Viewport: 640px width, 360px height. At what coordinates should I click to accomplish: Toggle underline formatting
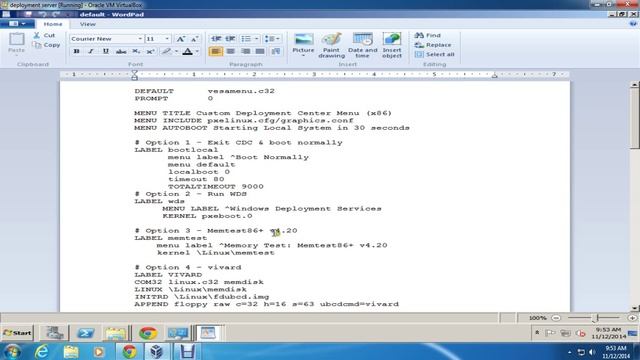[x=106, y=51]
